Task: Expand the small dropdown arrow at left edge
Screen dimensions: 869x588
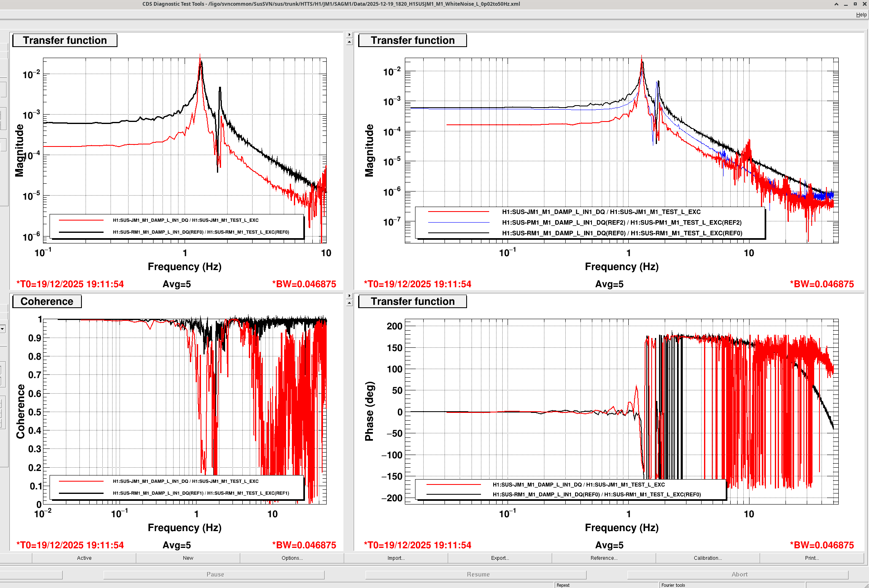Action: (x=3, y=329)
